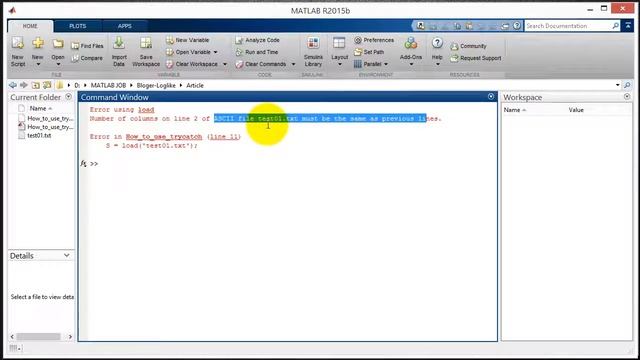Click the New Variable button
640x360 pixels.
pos(188,40)
